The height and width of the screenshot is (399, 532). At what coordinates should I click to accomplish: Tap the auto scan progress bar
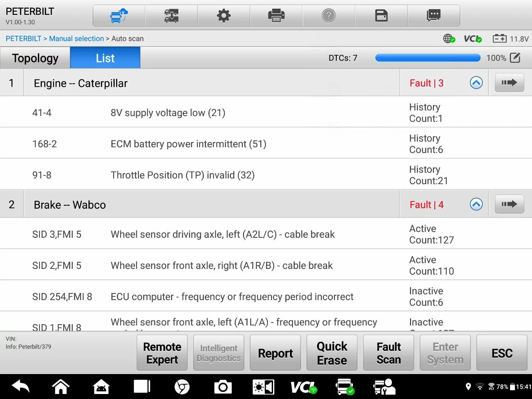point(428,58)
